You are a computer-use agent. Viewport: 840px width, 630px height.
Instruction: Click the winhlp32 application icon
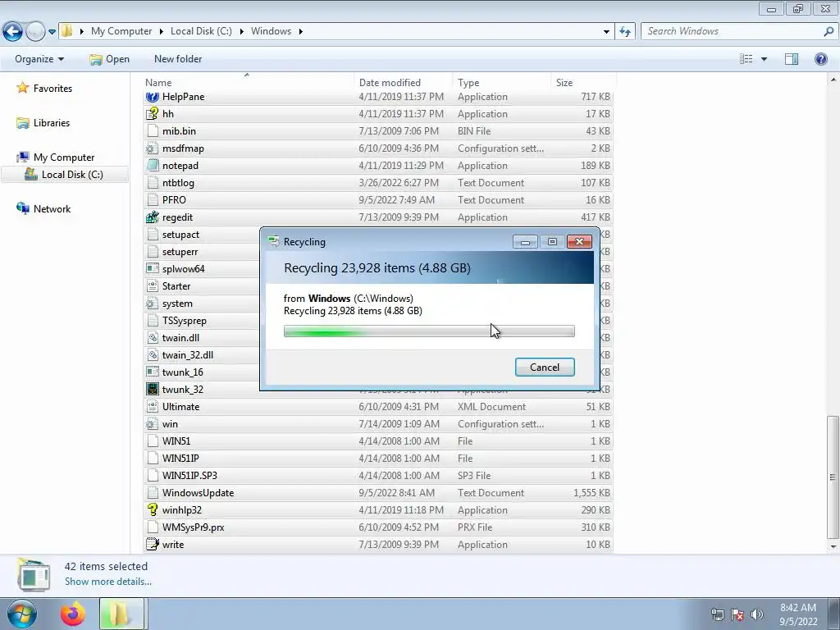152,510
